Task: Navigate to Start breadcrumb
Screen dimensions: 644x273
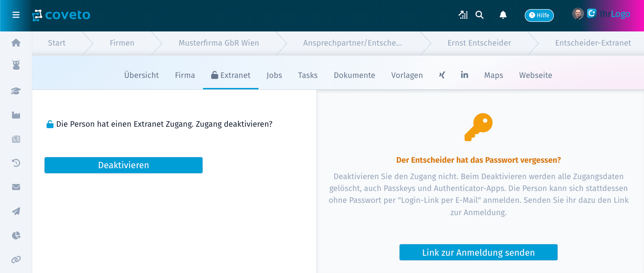Action: (x=57, y=43)
